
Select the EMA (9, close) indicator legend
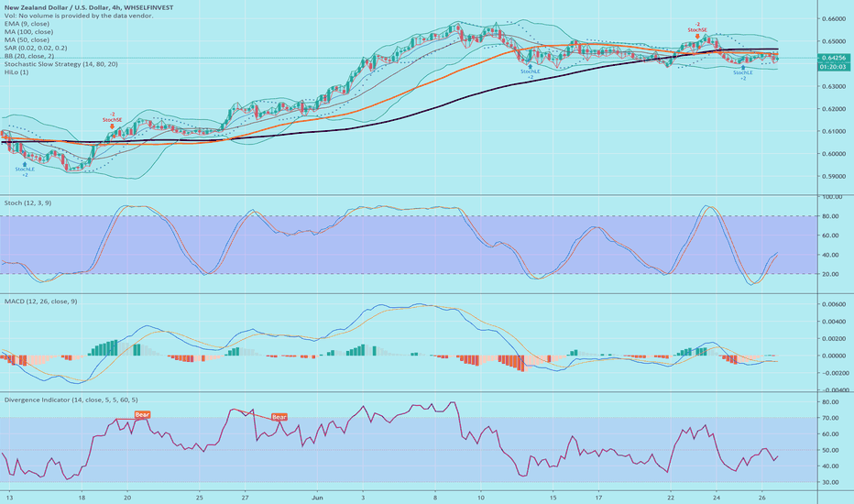27,24
